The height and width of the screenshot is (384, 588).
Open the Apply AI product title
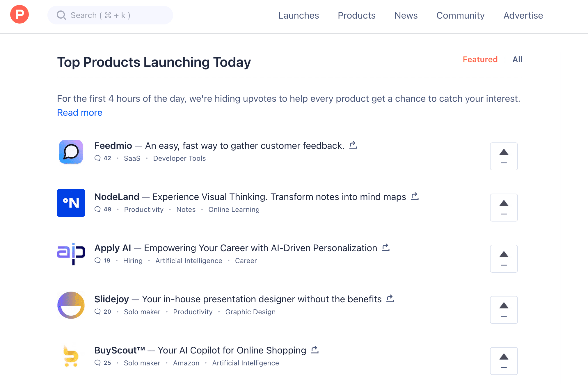click(113, 248)
